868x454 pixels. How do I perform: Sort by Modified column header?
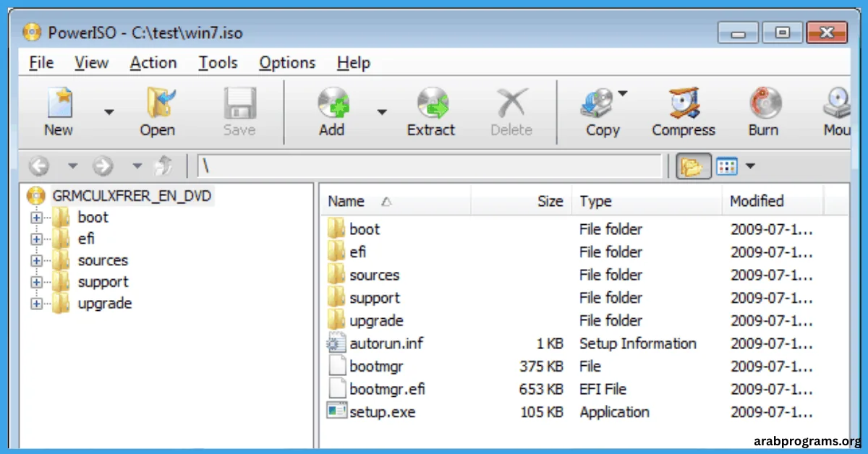[x=772, y=201]
